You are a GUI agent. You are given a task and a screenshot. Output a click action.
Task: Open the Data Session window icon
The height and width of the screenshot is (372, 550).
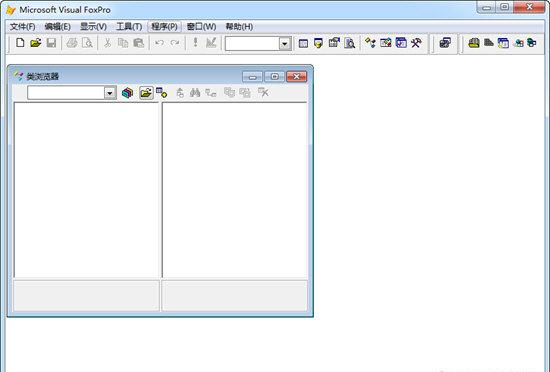[318, 43]
